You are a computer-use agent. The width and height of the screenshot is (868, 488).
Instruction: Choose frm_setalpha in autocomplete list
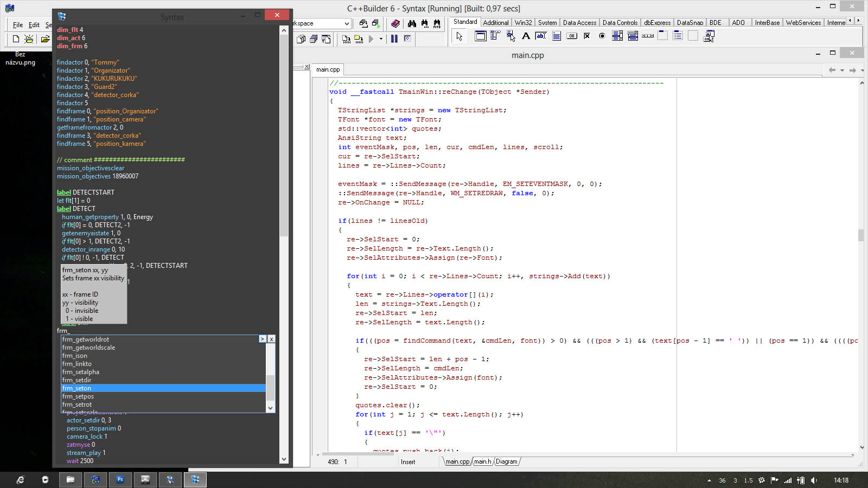[163, 372]
